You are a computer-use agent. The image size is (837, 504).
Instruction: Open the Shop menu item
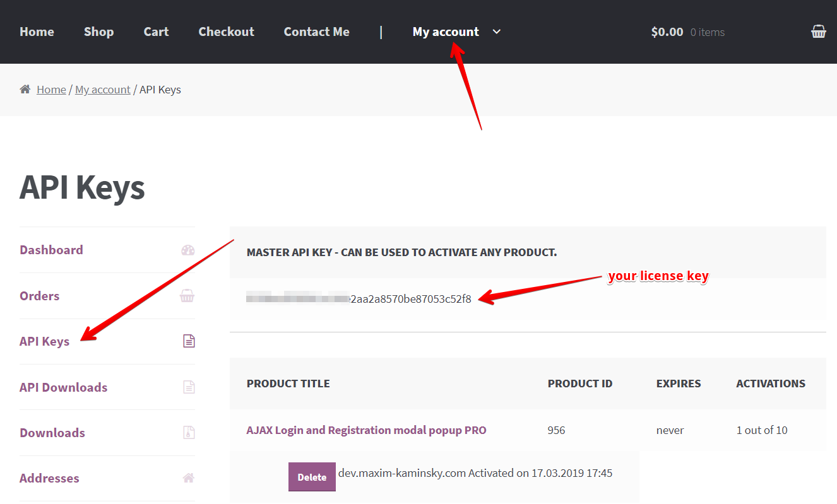[98, 32]
